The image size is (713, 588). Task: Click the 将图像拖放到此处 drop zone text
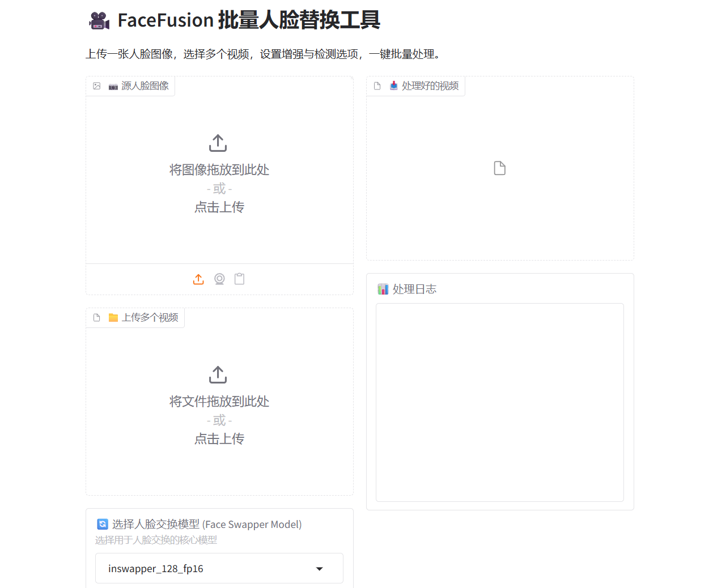tap(219, 170)
